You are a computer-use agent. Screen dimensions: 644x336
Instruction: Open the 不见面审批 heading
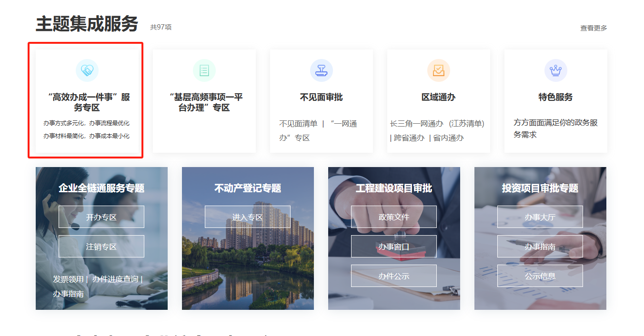[x=322, y=97]
